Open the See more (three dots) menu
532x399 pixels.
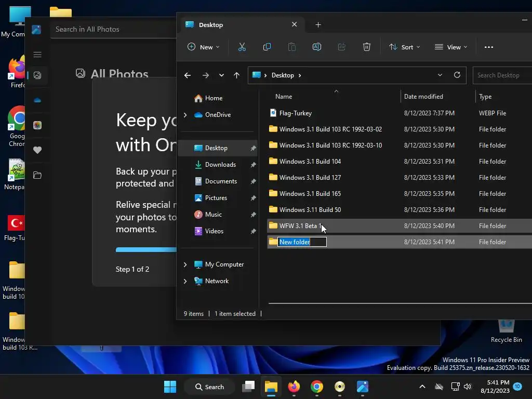(488, 47)
